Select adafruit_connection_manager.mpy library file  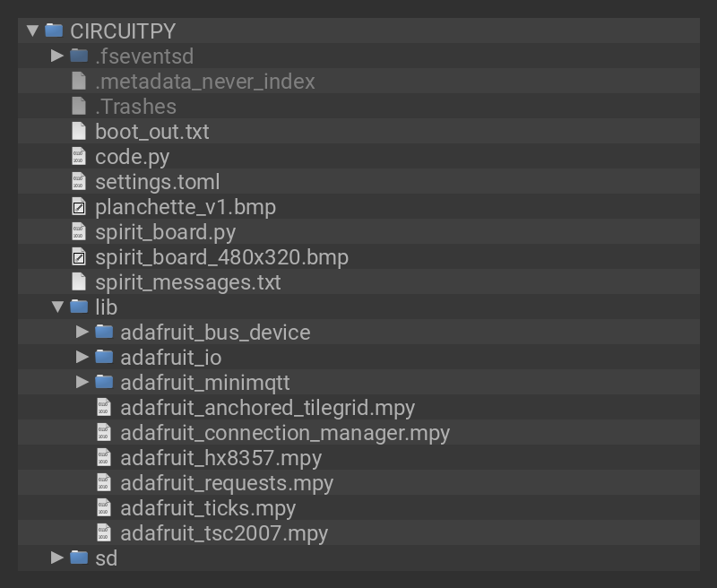285,433
